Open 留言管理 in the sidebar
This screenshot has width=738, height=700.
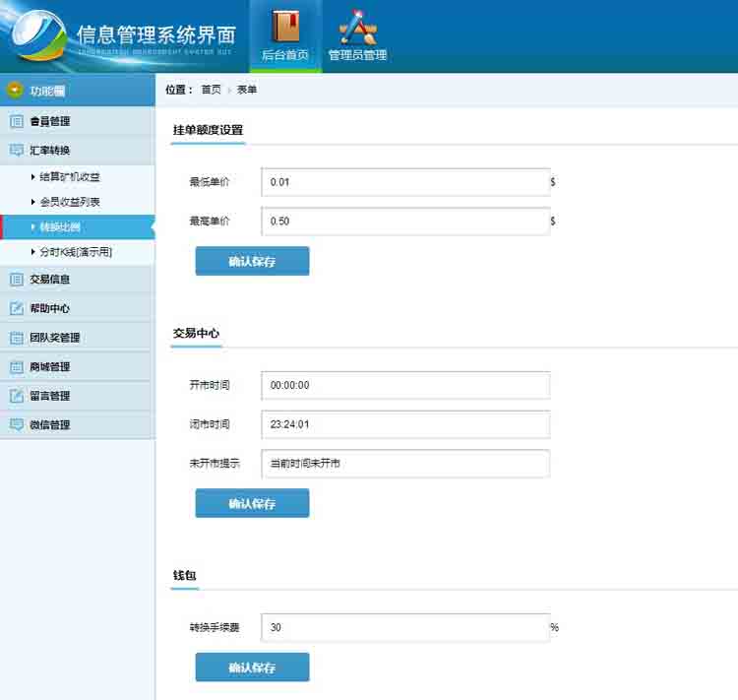(x=50, y=396)
